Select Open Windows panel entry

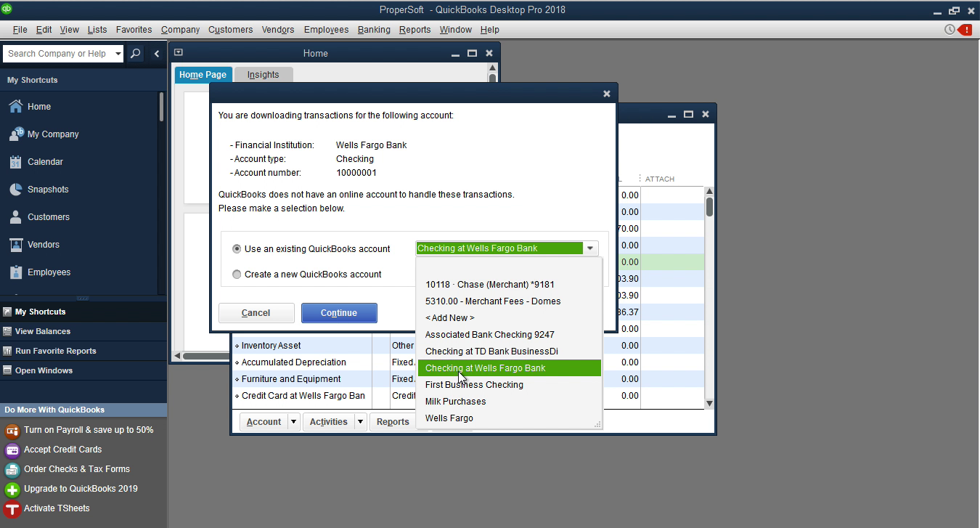[83, 370]
